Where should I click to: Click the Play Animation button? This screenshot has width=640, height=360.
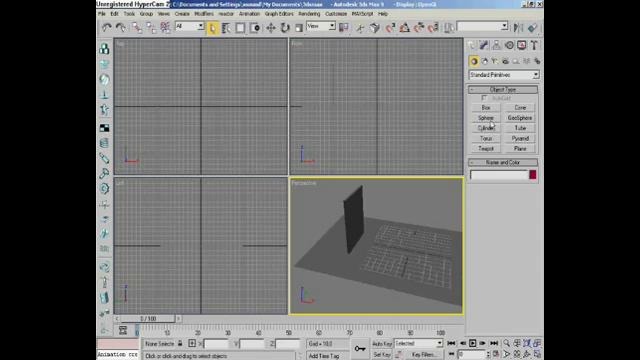(x=473, y=344)
